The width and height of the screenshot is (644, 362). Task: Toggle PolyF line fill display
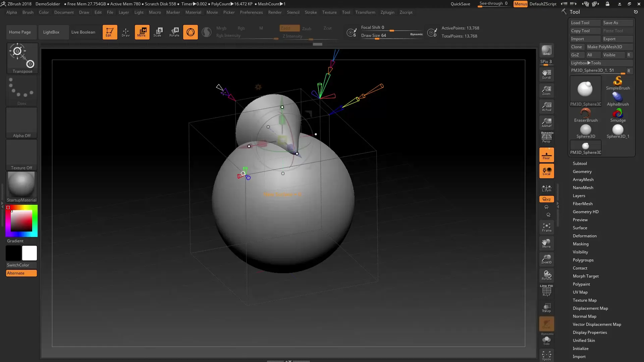(x=546, y=291)
